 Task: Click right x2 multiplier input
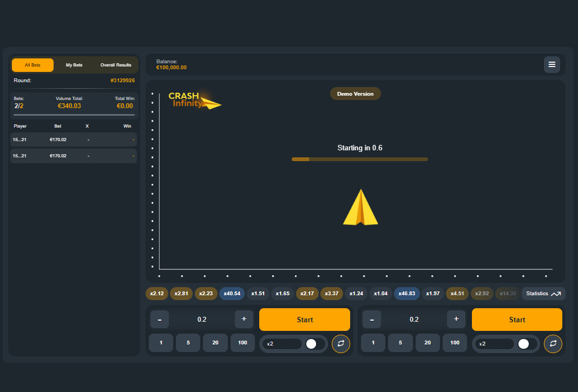[494, 344]
